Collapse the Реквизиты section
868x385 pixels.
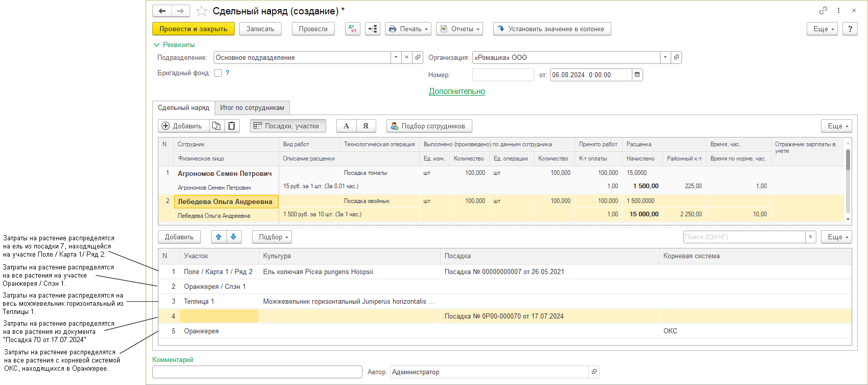174,44
